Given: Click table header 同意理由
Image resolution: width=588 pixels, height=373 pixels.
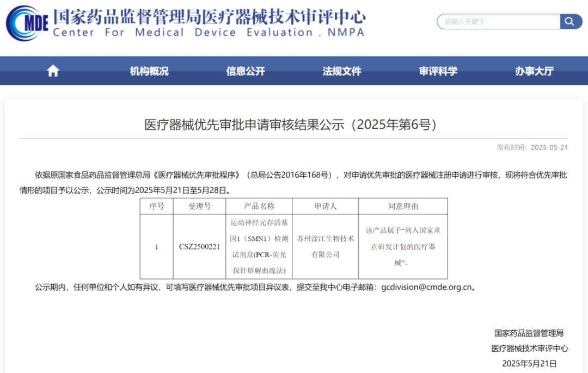Looking at the screenshot, I should (x=403, y=207).
